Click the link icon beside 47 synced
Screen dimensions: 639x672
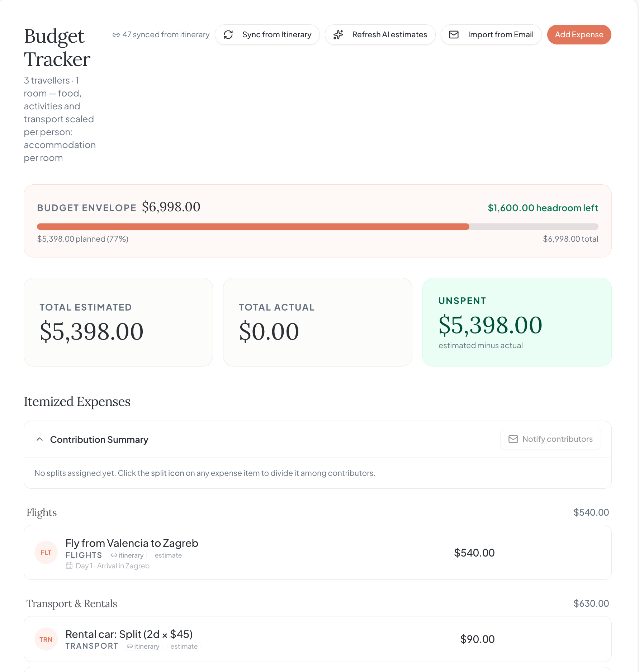point(116,35)
